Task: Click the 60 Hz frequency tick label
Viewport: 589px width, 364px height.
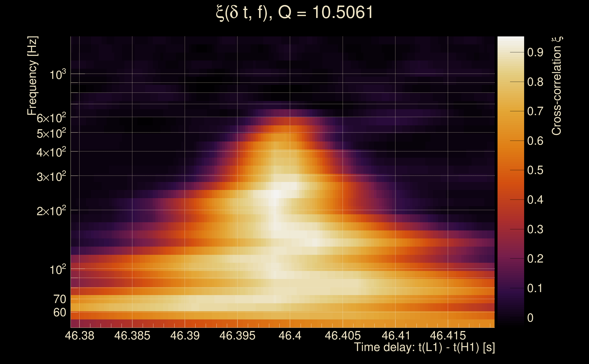Action: pyautogui.click(x=59, y=313)
